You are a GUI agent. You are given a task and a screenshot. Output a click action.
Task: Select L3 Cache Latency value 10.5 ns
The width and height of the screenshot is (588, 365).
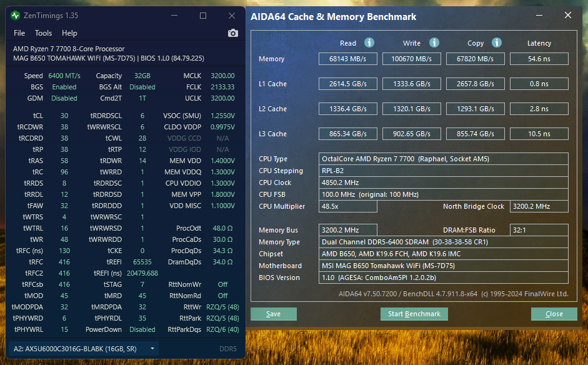coord(539,134)
